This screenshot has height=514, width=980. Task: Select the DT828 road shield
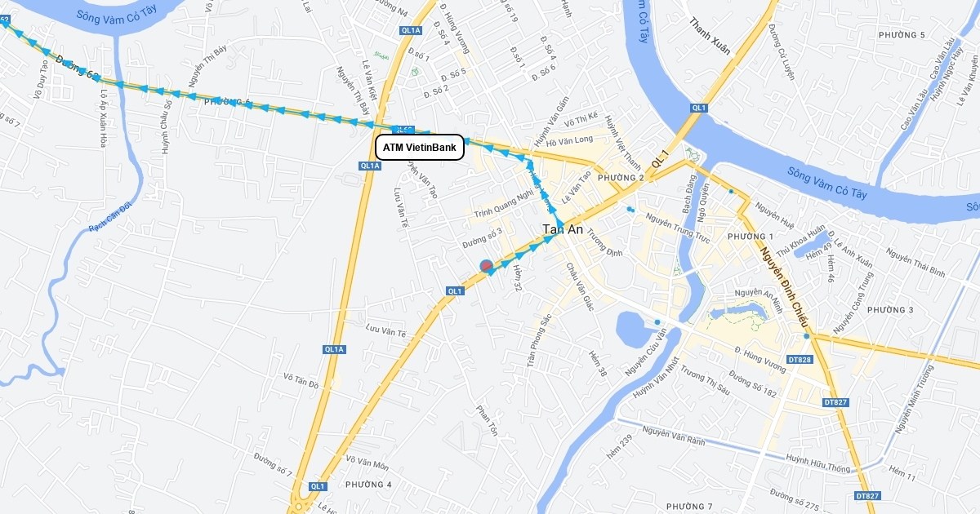click(x=800, y=360)
